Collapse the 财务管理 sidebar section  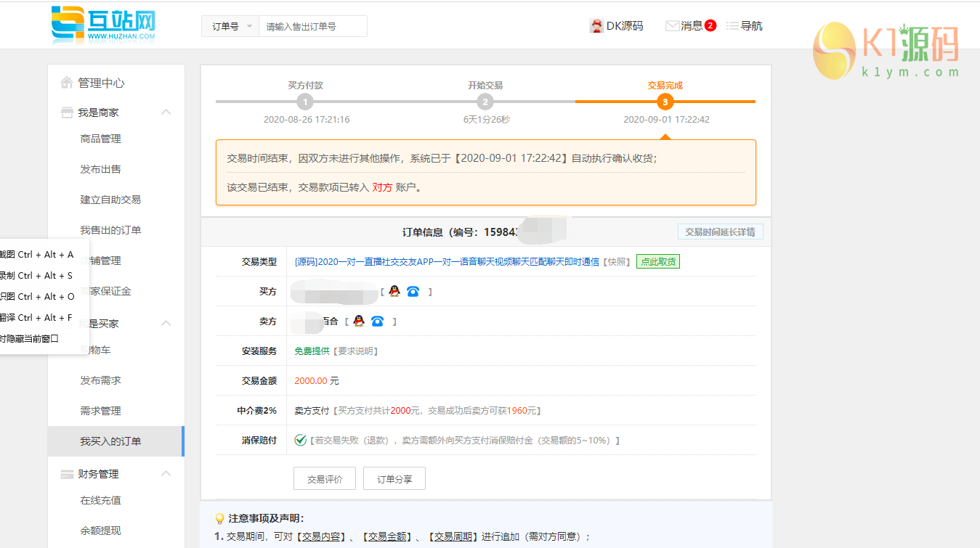coord(166,473)
